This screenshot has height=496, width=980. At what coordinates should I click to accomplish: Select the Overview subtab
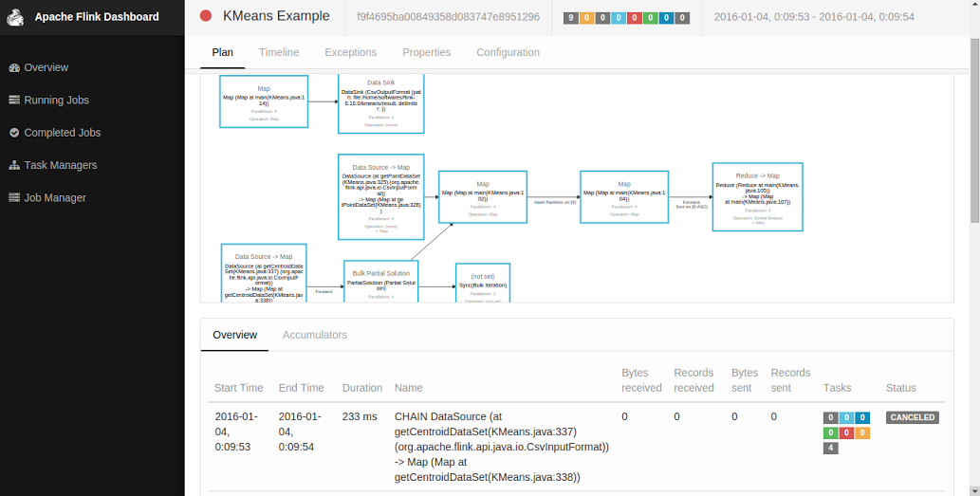point(235,335)
